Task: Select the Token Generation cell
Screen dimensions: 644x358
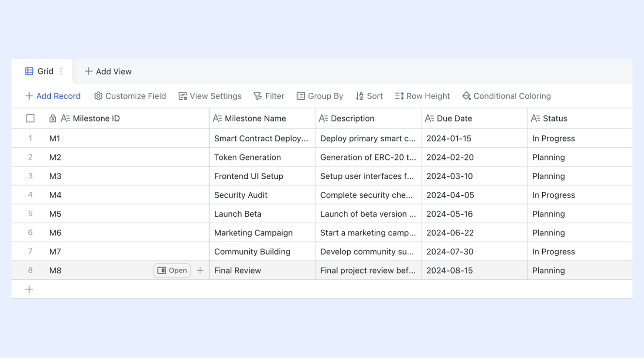Action: [262, 157]
